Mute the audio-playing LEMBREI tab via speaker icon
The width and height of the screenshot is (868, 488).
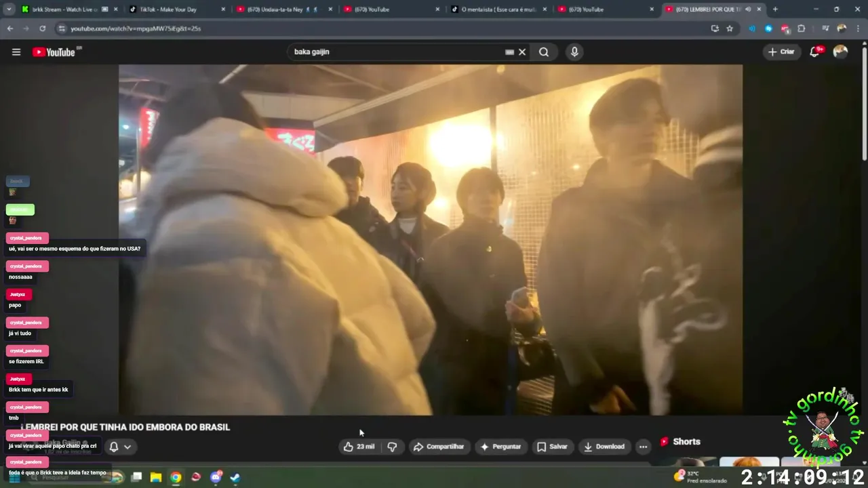[x=748, y=9]
